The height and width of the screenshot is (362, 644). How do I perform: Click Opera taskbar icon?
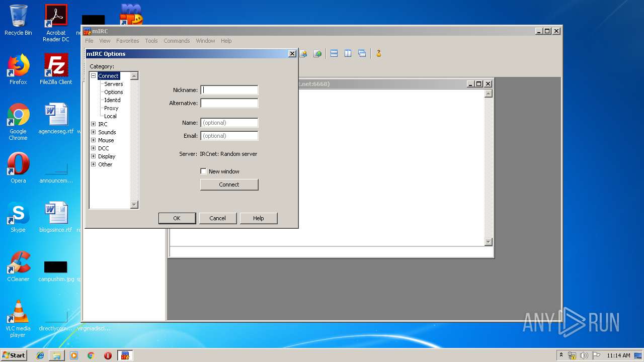click(108, 355)
